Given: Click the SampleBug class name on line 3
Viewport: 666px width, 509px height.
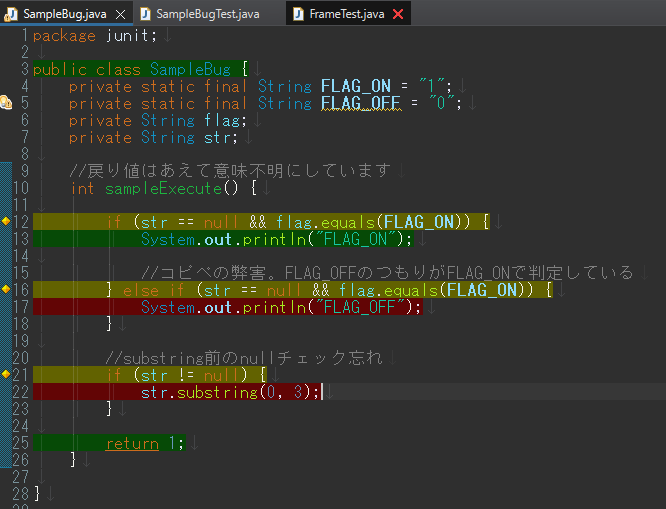Looking at the screenshot, I should pyautogui.click(x=190, y=69).
